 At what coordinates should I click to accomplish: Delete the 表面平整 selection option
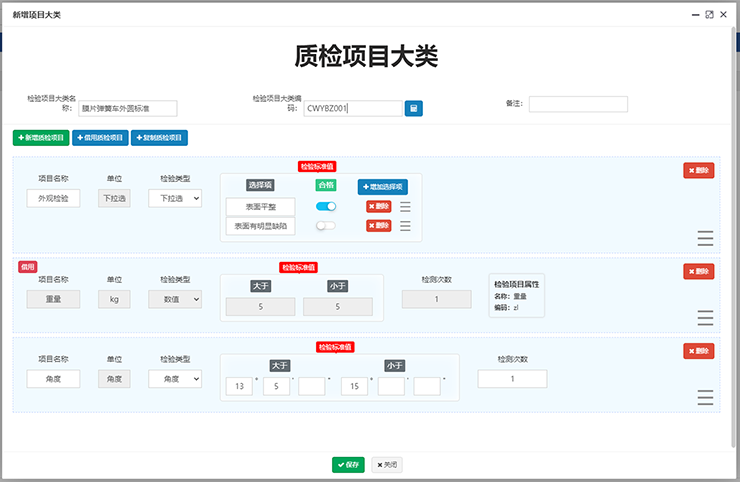(x=378, y=207)
